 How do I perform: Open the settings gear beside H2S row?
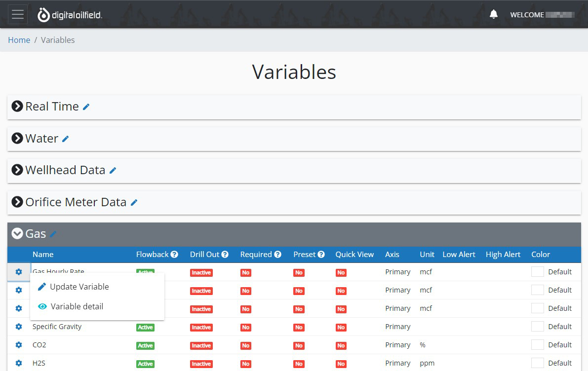18,363
